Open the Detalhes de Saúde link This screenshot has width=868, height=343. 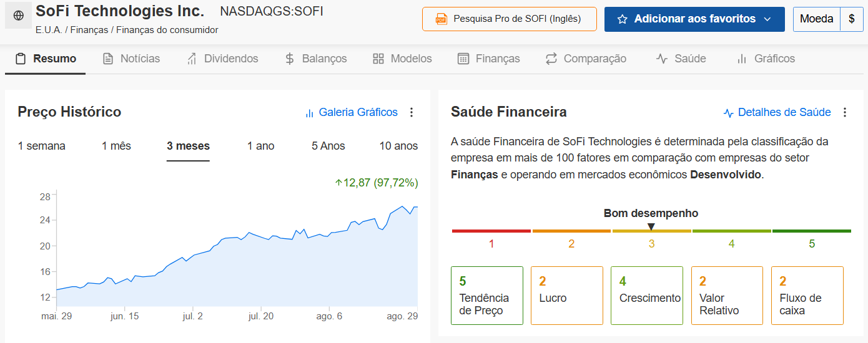point(784,112)
